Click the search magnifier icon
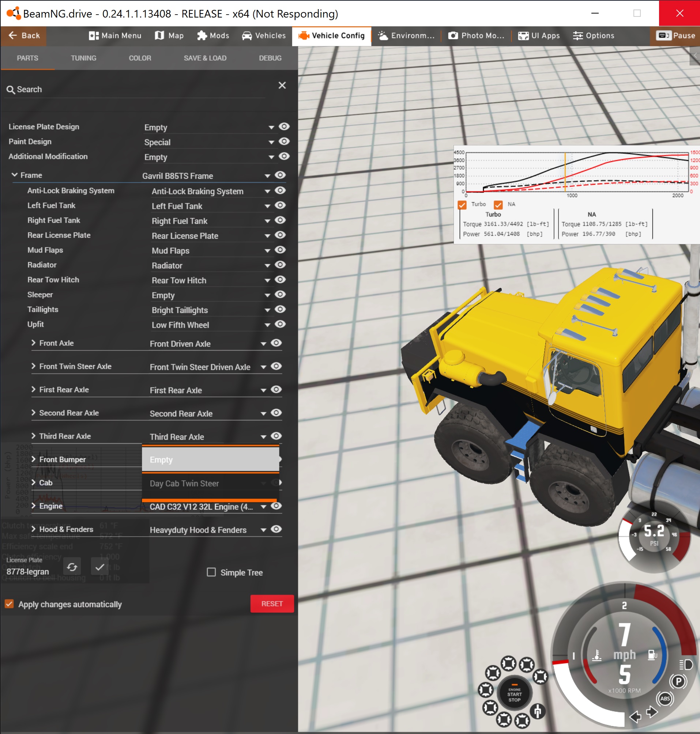Viewport: 700px width, 734px height. [x=11, y=90]
